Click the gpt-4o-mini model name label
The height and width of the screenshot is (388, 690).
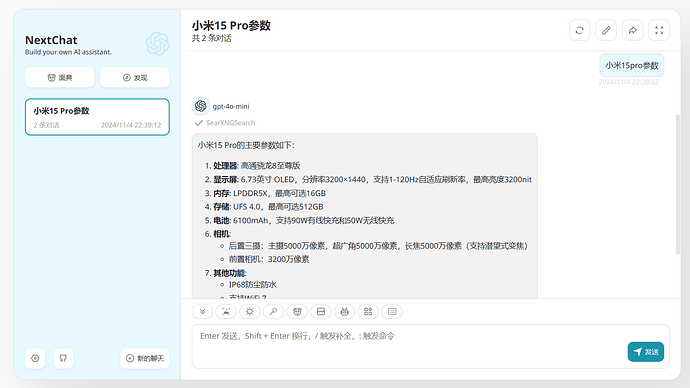pos(231,106)
